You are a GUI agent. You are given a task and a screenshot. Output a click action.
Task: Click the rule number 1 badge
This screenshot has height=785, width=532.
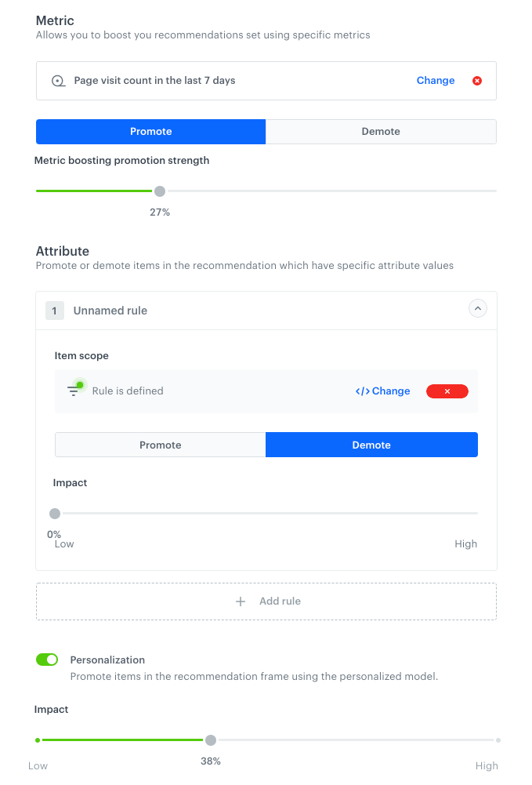pos(55,311)
